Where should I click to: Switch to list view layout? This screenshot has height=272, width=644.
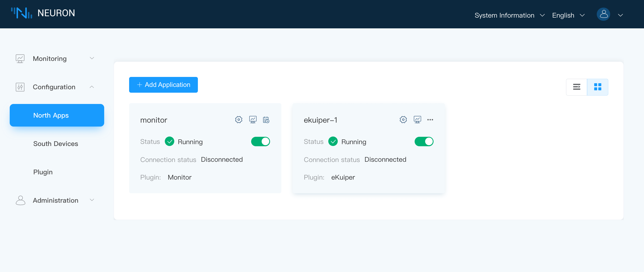click(x=577, y=87)
